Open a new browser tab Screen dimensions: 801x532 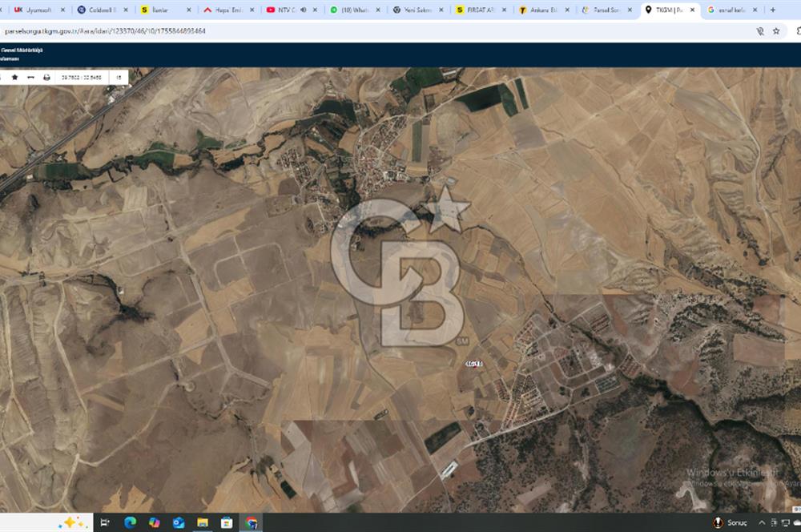coord(773,10)
